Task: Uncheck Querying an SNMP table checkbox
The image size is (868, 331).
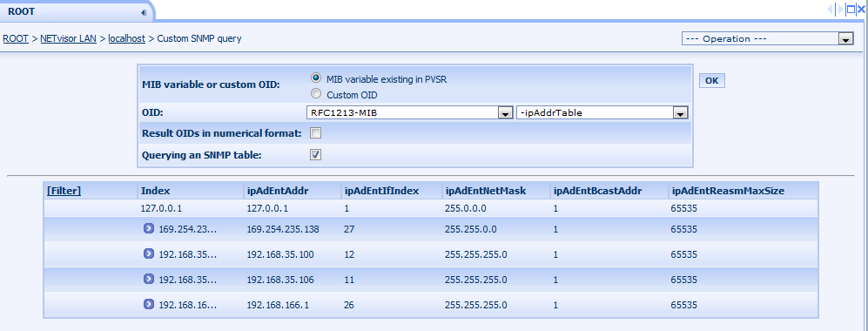Action: pos(315,155)
